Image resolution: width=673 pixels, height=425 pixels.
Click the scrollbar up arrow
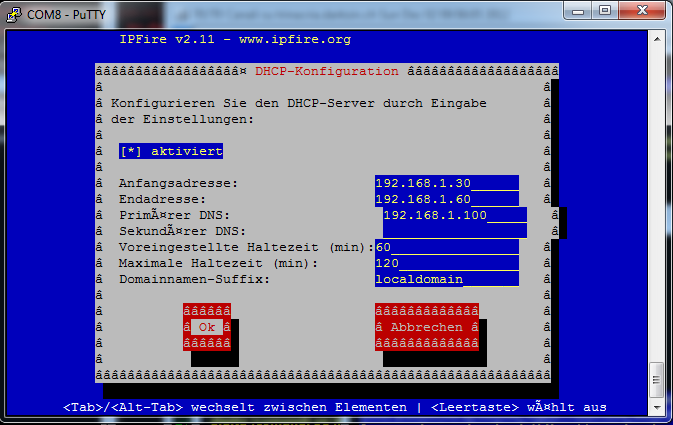pyautogui.click(x=657, y=37)
